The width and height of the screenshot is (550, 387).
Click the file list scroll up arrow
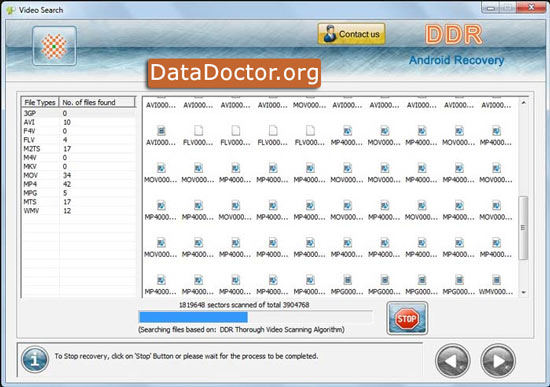pos(523,103)
